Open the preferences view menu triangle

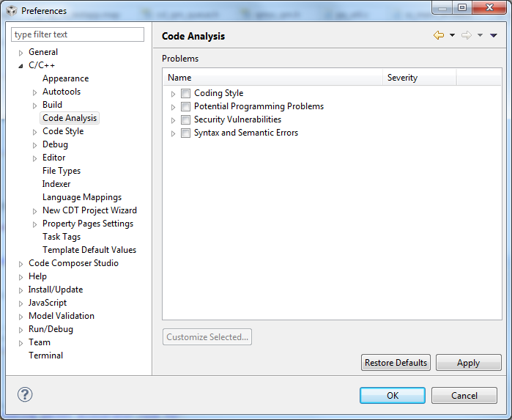[494, 35]
